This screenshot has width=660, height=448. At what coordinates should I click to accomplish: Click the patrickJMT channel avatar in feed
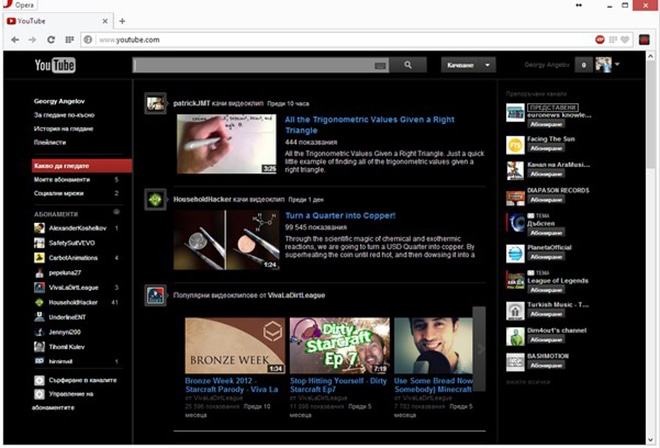[155, 102]
